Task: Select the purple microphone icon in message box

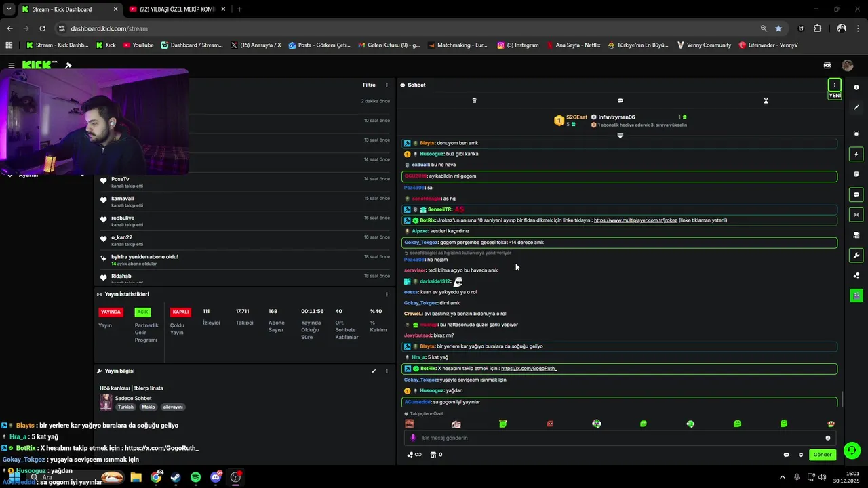Action: [x=413, y=438]
